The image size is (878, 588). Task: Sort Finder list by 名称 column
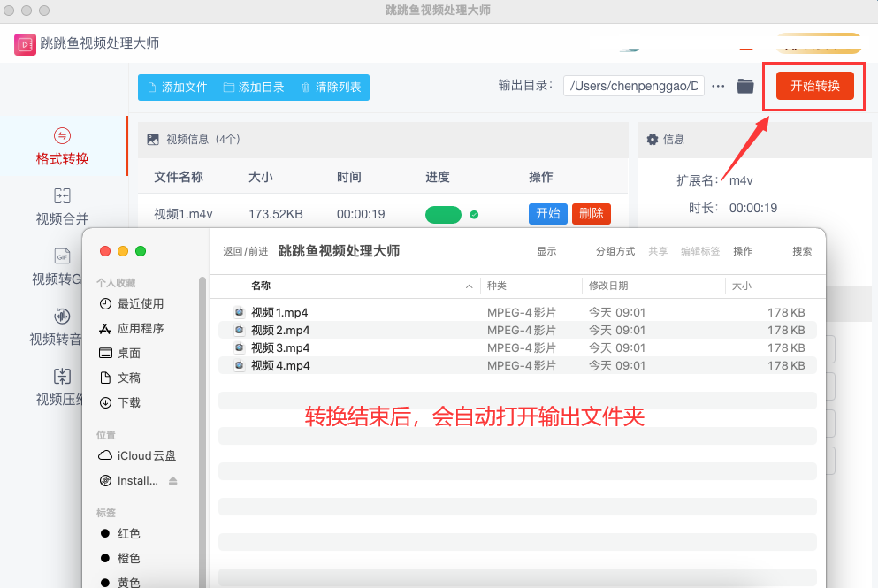point(261,286)
